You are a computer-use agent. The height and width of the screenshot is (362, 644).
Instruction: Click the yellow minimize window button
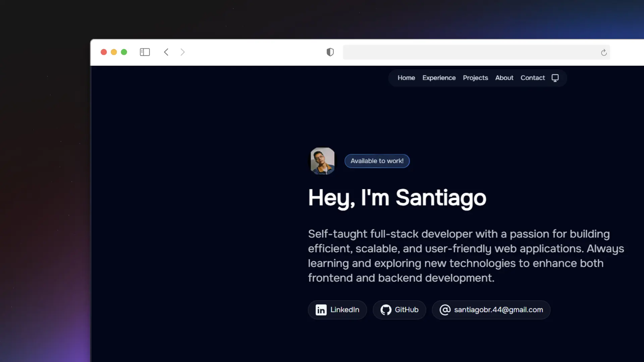coord(114,52)
